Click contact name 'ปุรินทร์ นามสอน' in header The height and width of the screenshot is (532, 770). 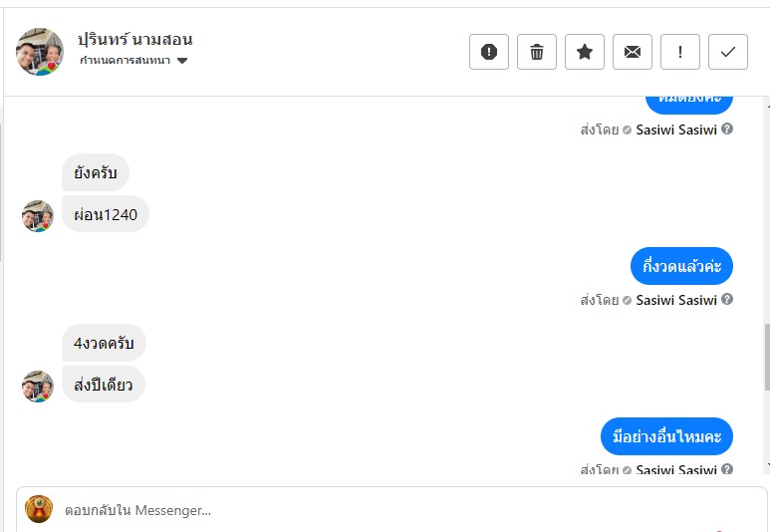click(135, 40)
